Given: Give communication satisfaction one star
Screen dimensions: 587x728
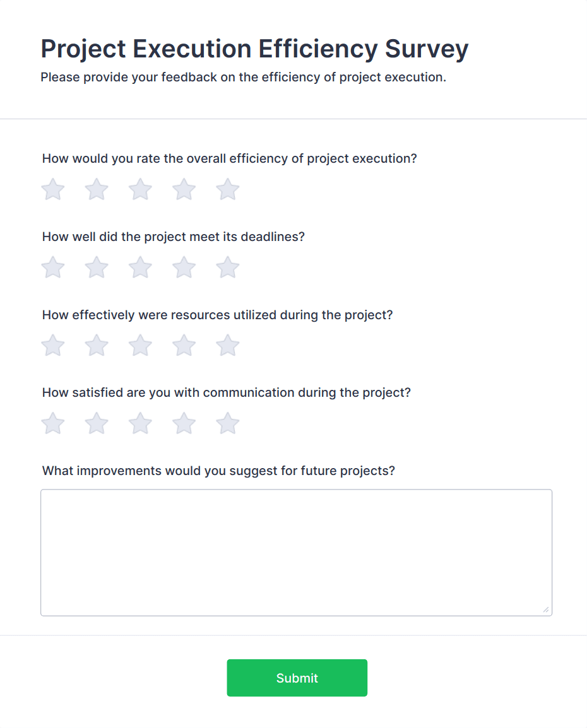Looking at the screenshot, I should pos(52,423).
